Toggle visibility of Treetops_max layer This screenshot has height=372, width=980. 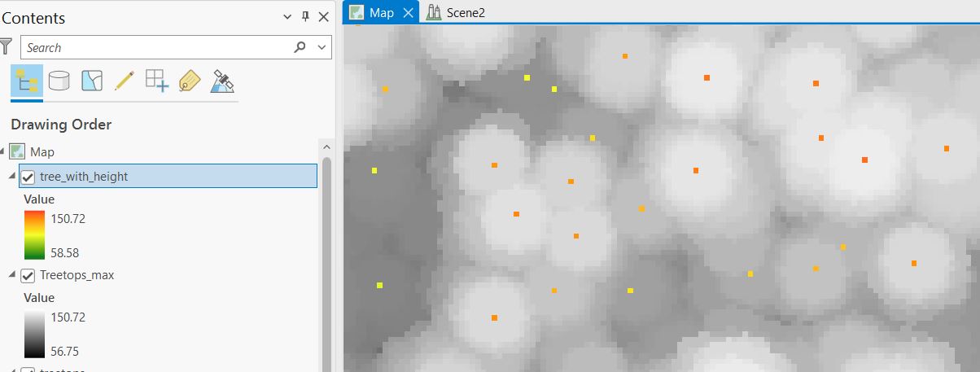pos(28,275)
